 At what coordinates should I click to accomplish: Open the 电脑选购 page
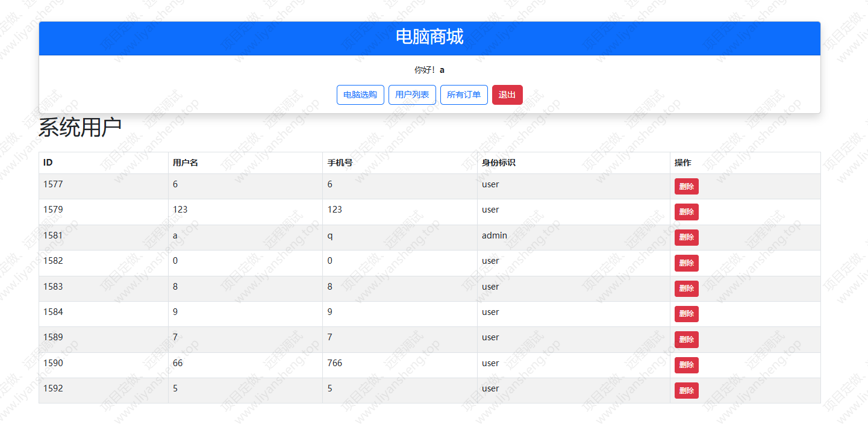(360, 95)
